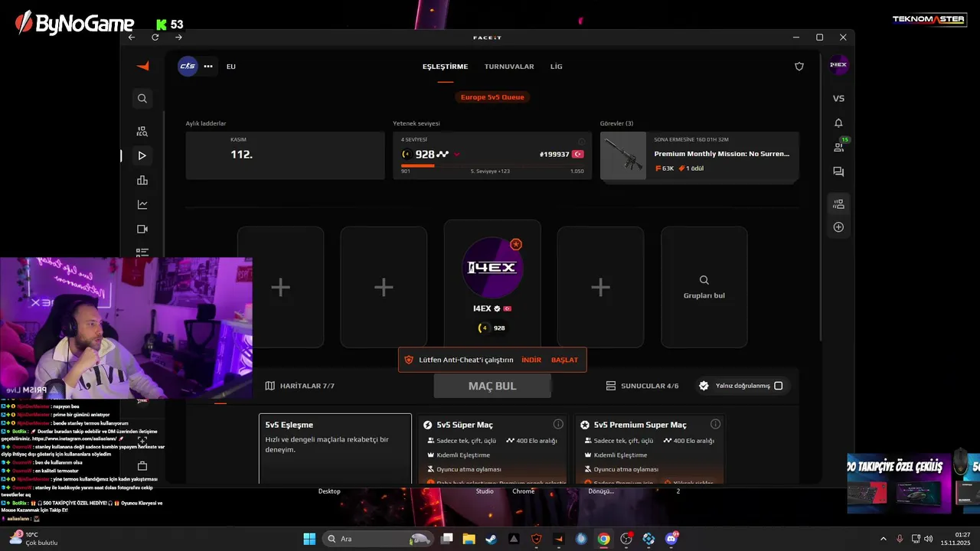Open the three dots menu beside CS2 icon
Image resolution: width=980 pixels, height=551 pixels.
[208, 67]
